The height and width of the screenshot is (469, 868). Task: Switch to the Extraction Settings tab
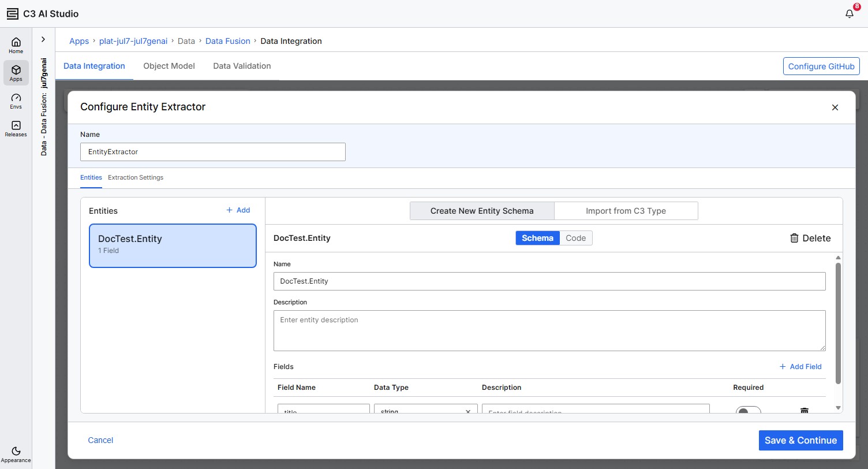[136, 177]
